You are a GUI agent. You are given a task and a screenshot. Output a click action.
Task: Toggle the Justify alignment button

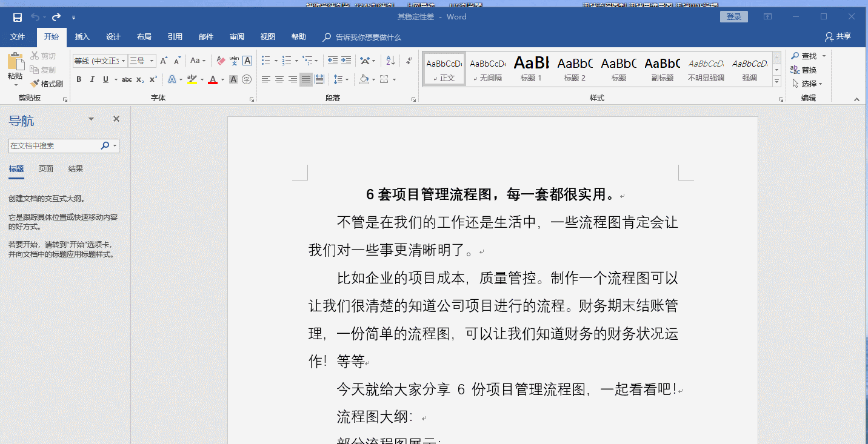tap(306, 79)
